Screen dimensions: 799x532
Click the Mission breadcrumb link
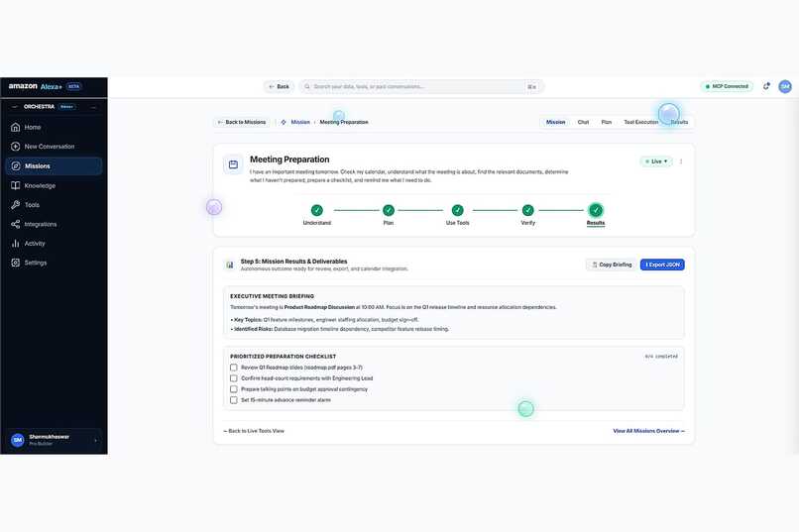coord(300,122)
